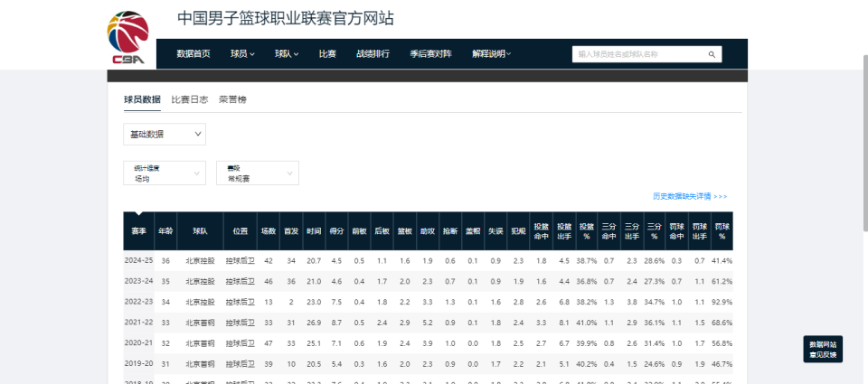868x384 pixels.
Task: Click the 2019-20 season cell
Action: (139, 364)
